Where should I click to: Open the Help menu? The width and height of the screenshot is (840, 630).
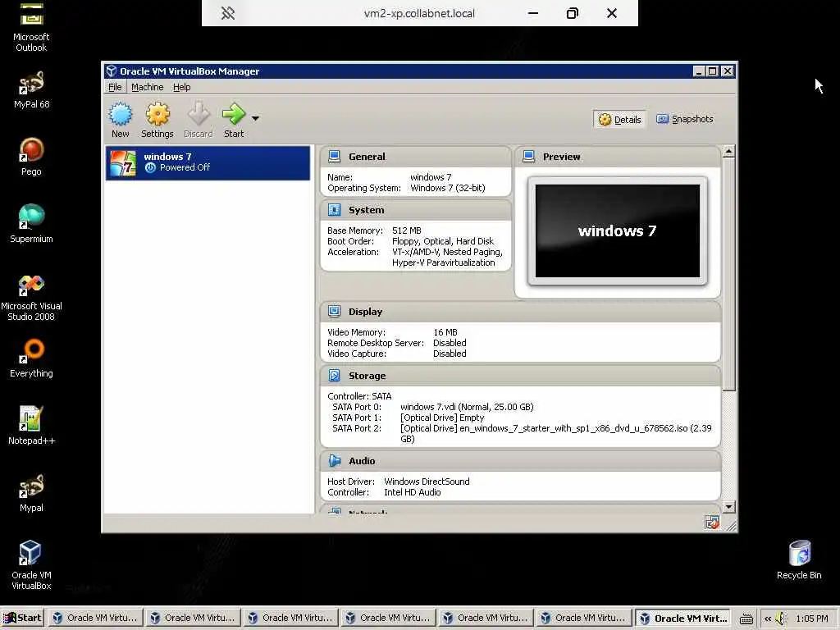[181, 87]
